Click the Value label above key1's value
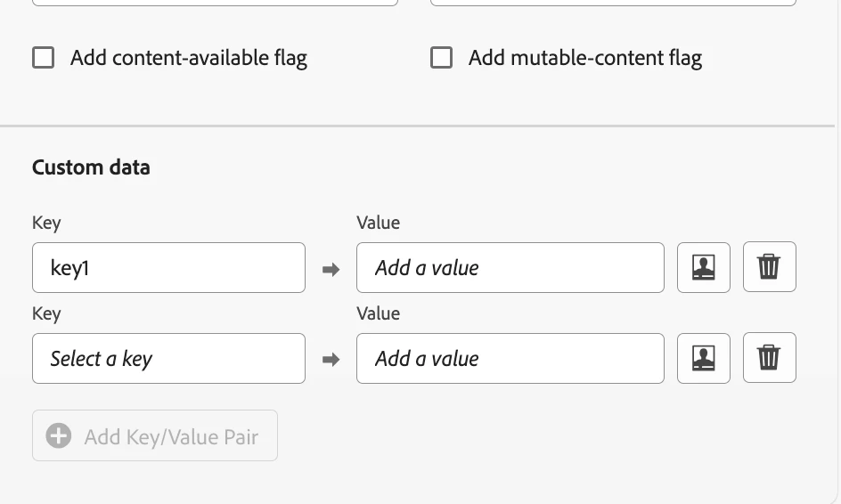 (378, 223)
